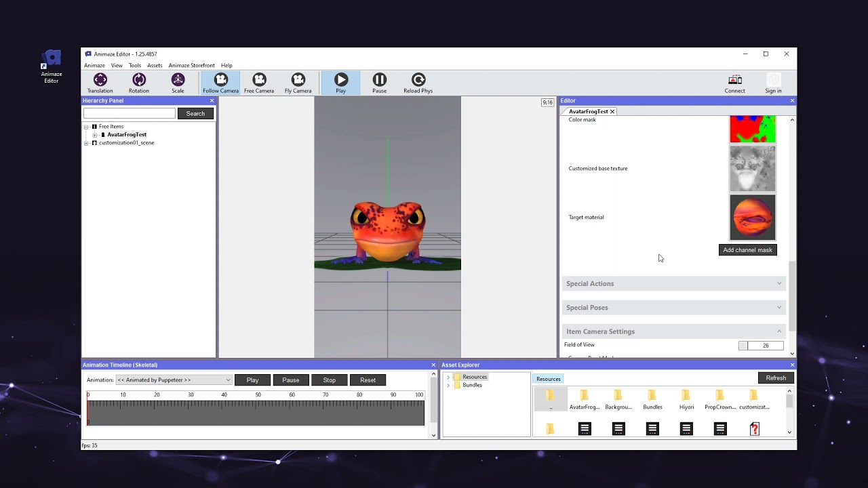Click the Play toolbar icon
Screen dimensions: 868x488
tap(341, 83)
